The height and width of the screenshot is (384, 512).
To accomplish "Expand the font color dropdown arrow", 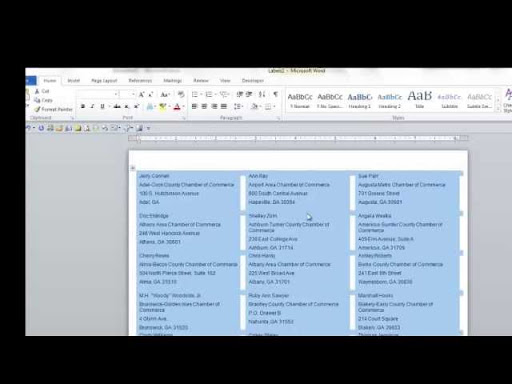I will point(183,107).
